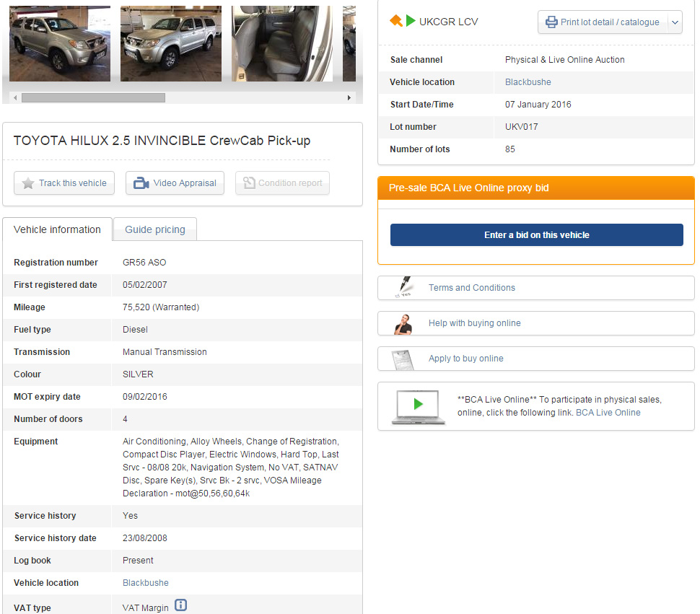Expand the Print lot detail dropdown arrow
The height and width of the screenshot is (614, 700).
coord(675,22)
